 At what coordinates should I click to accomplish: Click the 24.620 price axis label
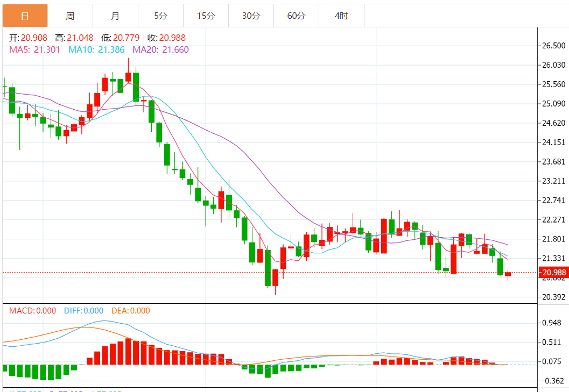pyautogui.click(x=554, y=123)
